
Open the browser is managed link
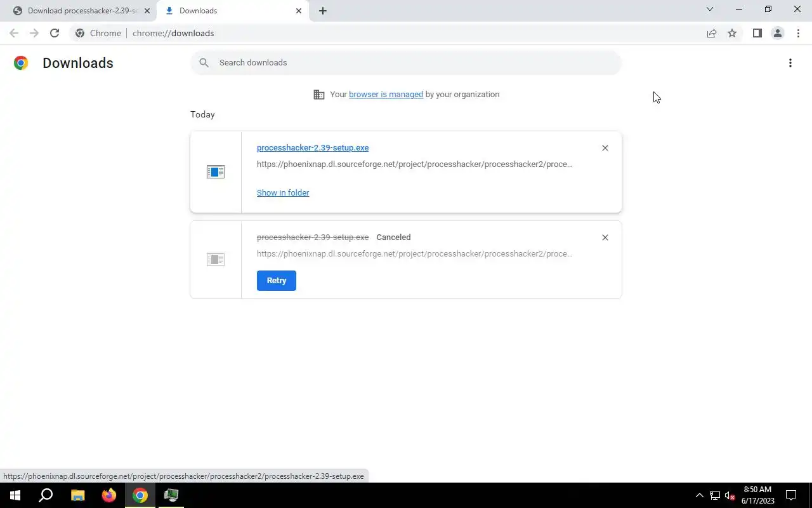coord(386,94)
